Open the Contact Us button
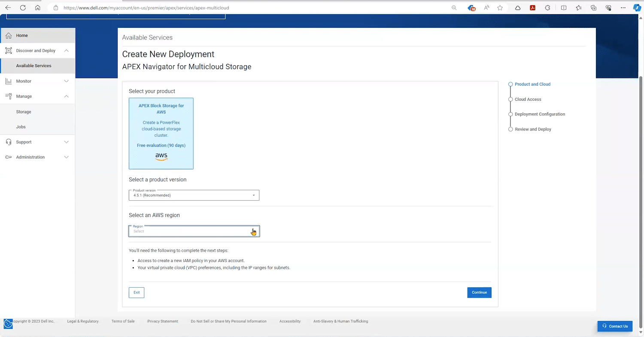This screenshot has height=337, width=644. coord(615,326)
